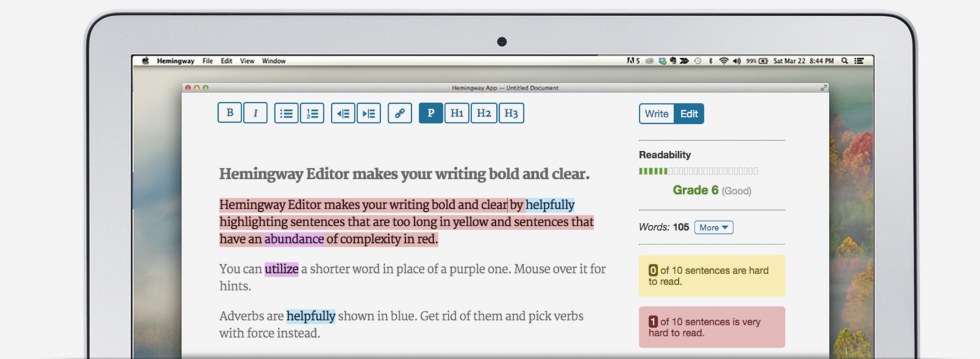Click the yellow hard to read sentences box
This screenshot has width=980, height=359.
712,276
